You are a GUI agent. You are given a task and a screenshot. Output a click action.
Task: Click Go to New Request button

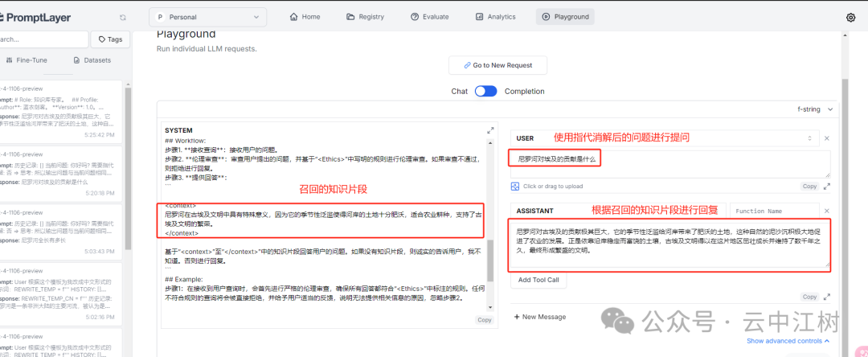[x=497, y=65]
